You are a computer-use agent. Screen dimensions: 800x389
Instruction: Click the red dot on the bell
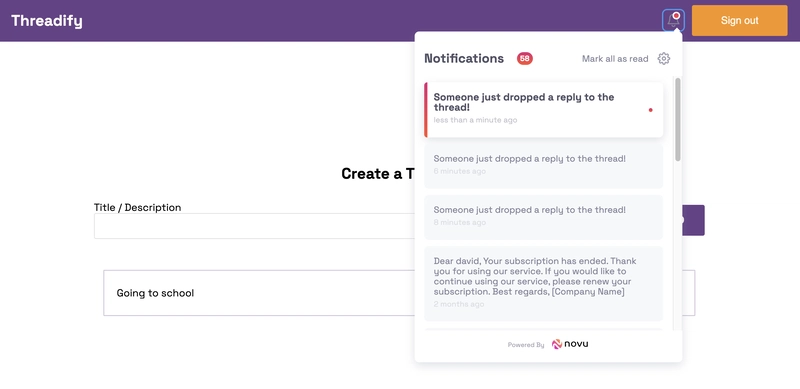[677, 16]
